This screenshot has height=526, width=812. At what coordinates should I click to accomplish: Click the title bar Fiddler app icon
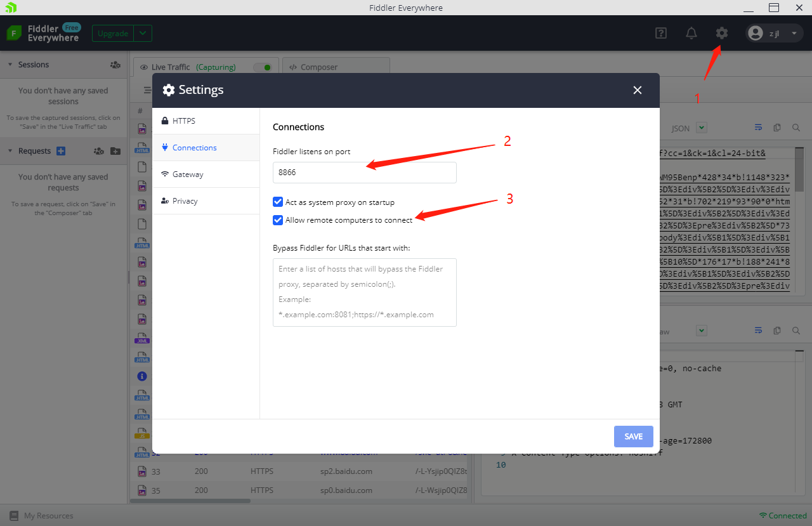pyautogui.click(x=10, y=8)
